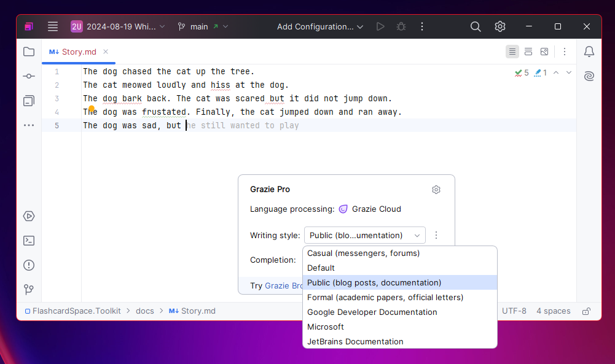Show more tool windows ellipsis
Image resolution: width=615 pixels, height=364 pixels.
click(29, 125)
